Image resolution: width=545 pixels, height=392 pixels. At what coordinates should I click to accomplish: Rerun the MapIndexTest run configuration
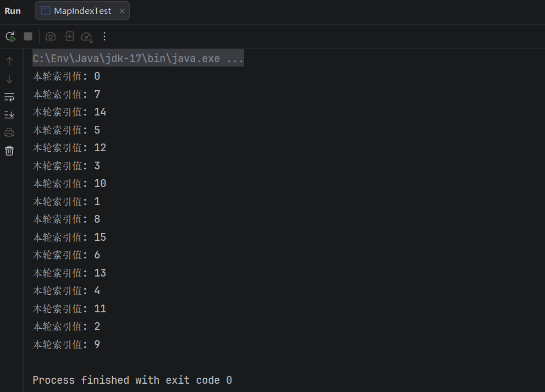pyautogui.click(x=10, y=36)
